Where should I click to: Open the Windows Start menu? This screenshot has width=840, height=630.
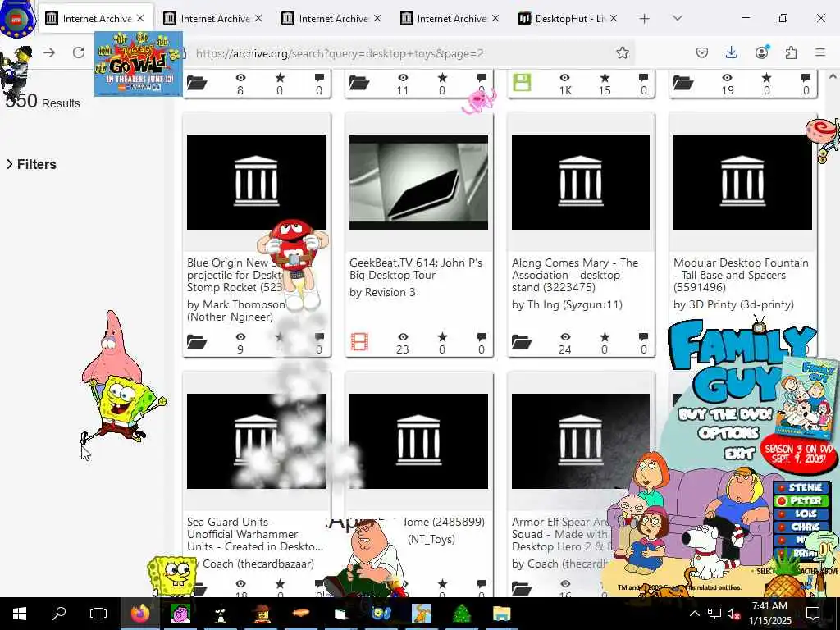click(20, 614)
